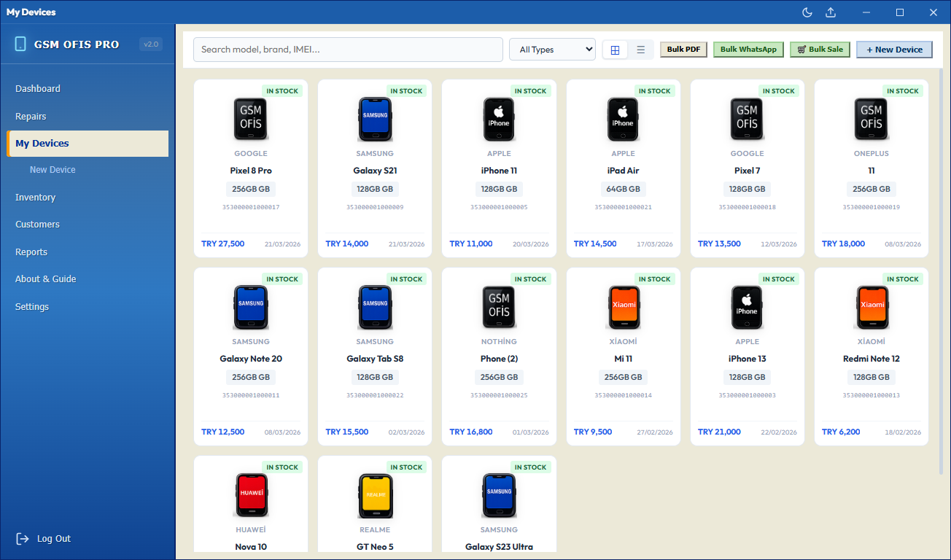
Task: Click the TRY 27,500 price
Action: pos(223,244)
